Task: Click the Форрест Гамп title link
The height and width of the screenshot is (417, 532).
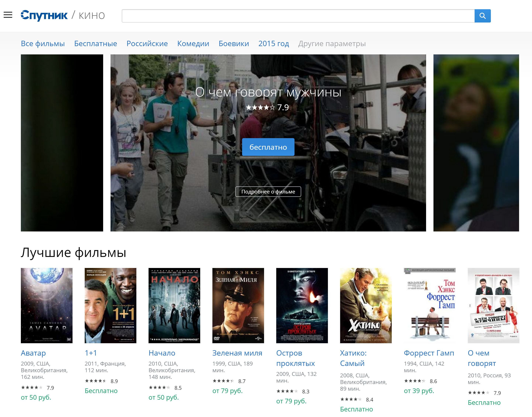Action: click(429, 353)
